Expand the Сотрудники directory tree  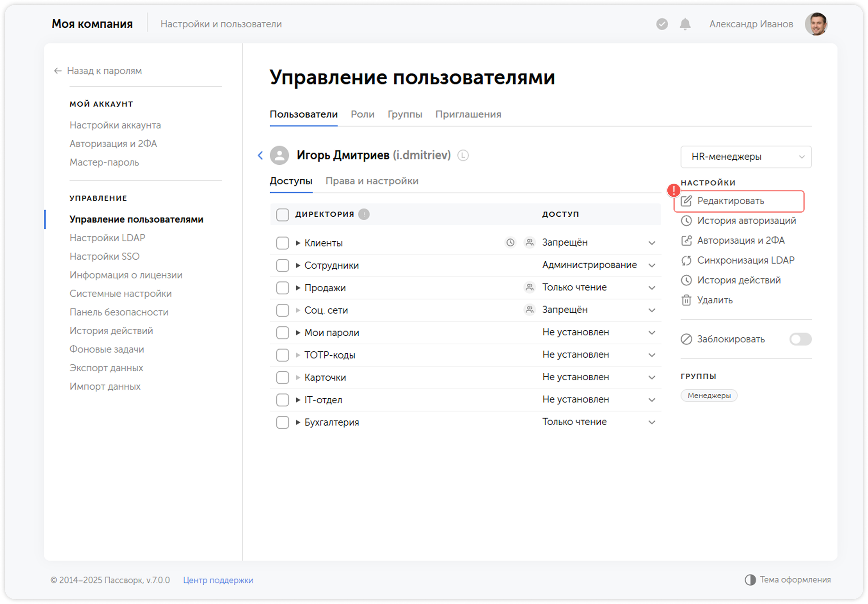tap(298, 265)
